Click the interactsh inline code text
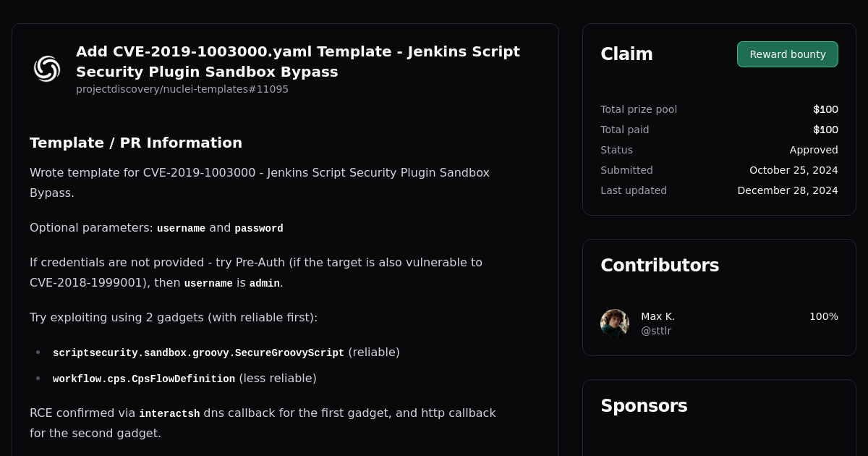The width and height of the screenshot is (868, 456). click(x=169, y=413)
